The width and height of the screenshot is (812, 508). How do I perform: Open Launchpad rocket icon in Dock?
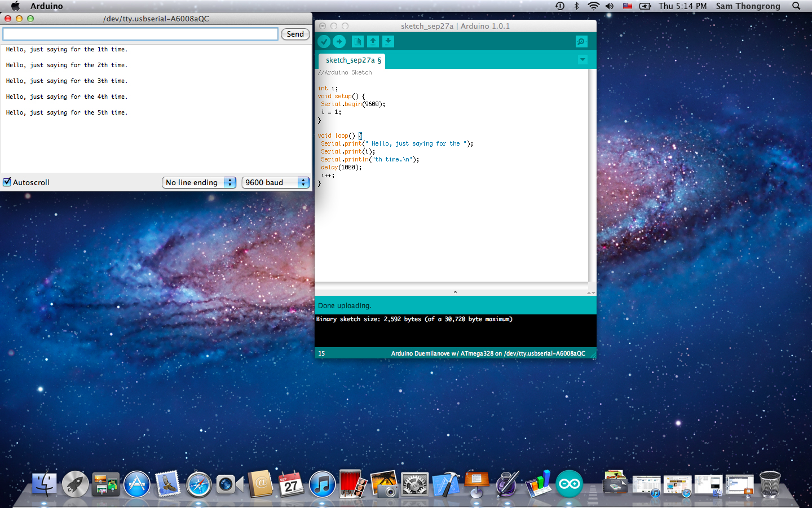click(x=75, y=484)
